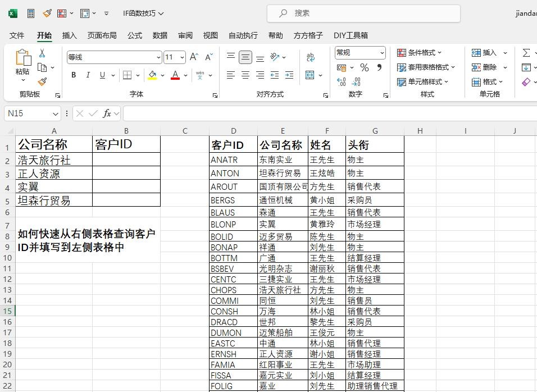Toggle italic formatting

click(x=88, y=75)
